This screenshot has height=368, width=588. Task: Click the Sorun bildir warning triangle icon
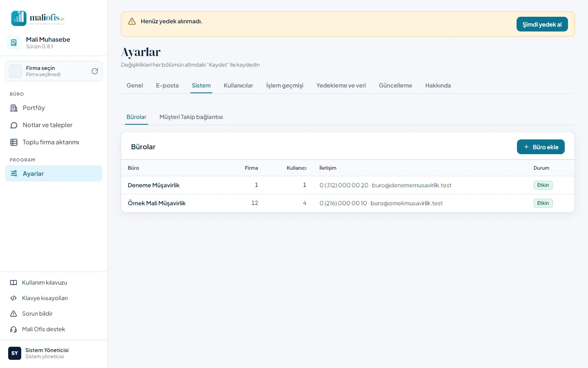[13, 314]
